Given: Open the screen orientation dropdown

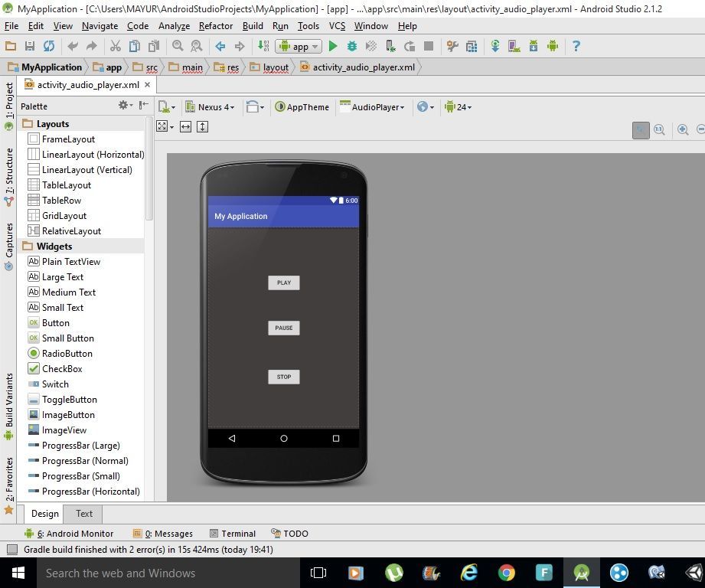Looking at the screenshot, I should click(255, 107).
